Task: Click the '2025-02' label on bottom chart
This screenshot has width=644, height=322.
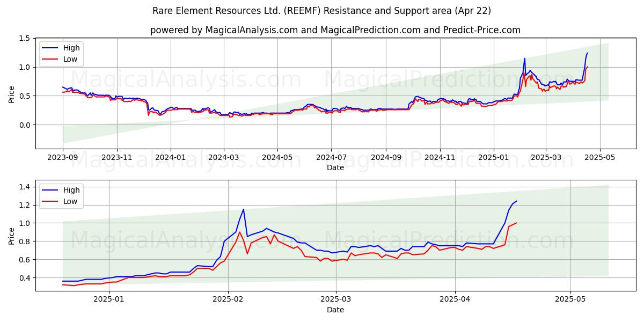Action: click(x=228, y=300)
